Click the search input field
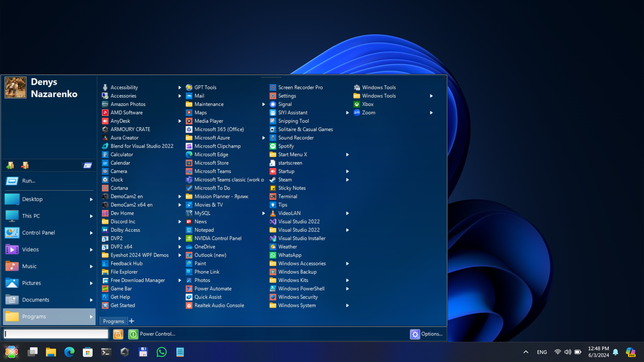This screenshot has width=644, height=362. 56,334
